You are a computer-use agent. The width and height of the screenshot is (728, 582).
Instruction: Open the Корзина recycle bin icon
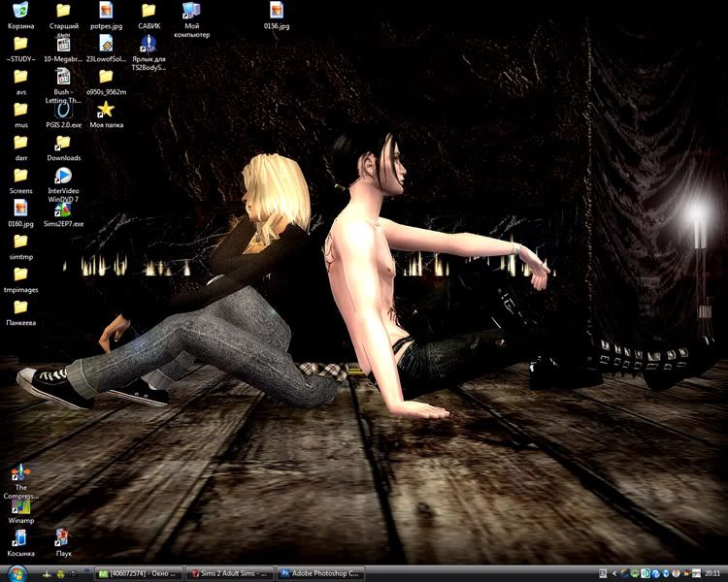point(21,16)
